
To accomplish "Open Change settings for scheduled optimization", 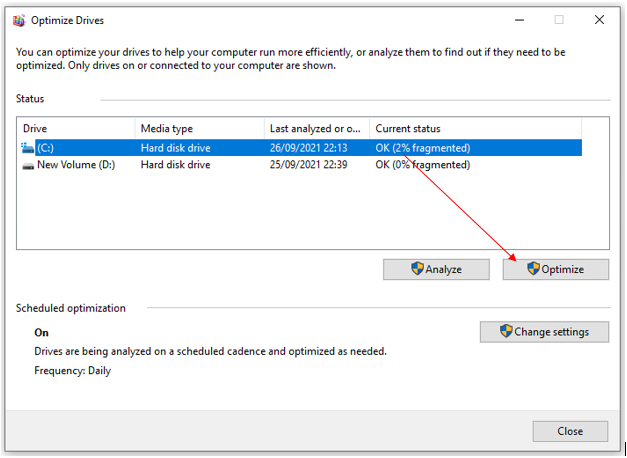I will 544,332.
